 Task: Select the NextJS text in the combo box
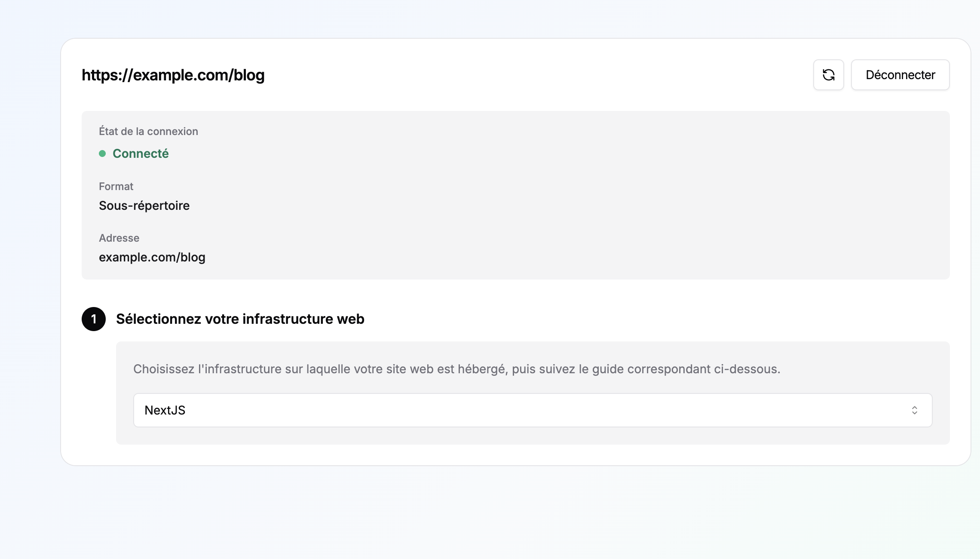pos(165,410)
